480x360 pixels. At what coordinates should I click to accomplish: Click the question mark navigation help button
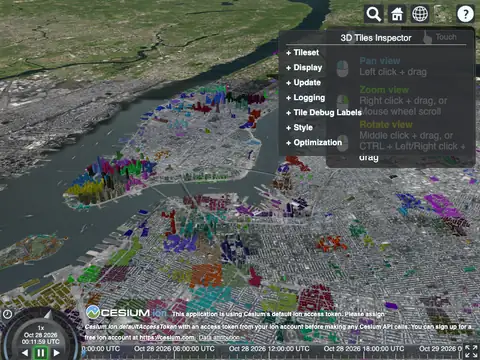click(x=465, y=14)
